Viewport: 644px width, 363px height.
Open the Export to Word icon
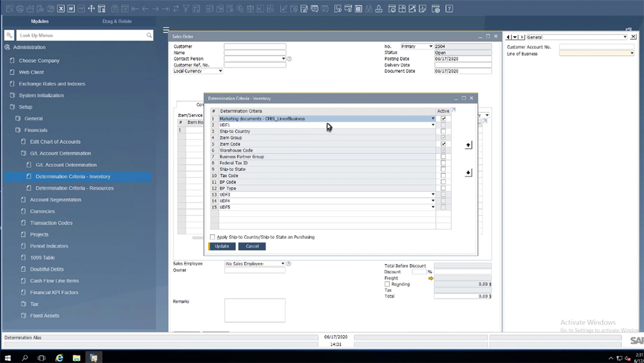(70, 7)
